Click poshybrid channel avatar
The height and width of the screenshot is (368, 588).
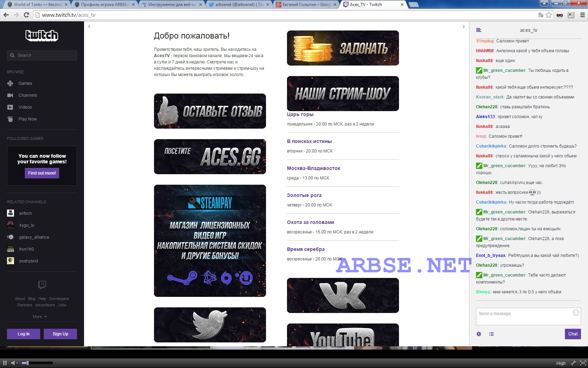(10, 261)
